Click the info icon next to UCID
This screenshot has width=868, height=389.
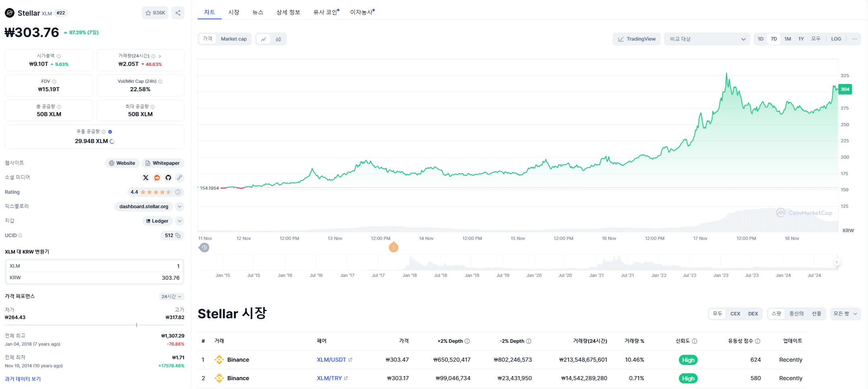[x=20, y=235]
